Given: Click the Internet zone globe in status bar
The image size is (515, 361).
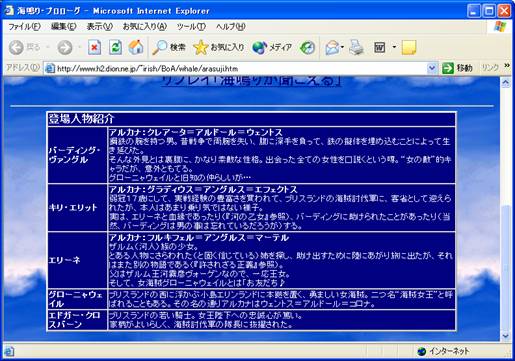Looking at the screenshot, I should (x=422, y=351).
